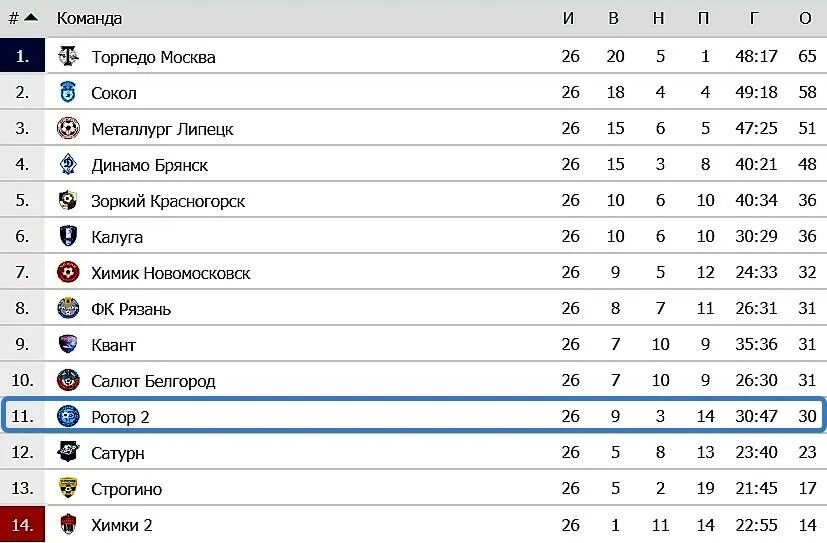
Task: Open the ФК Рязань team link
Action: (x=131, y=308)
